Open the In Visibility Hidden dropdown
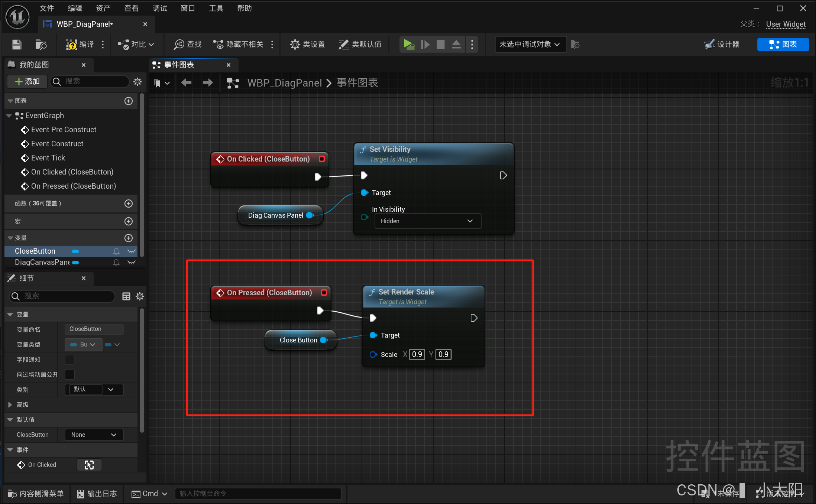This screenshot has height=504, width=816. [x=428, y=221]
